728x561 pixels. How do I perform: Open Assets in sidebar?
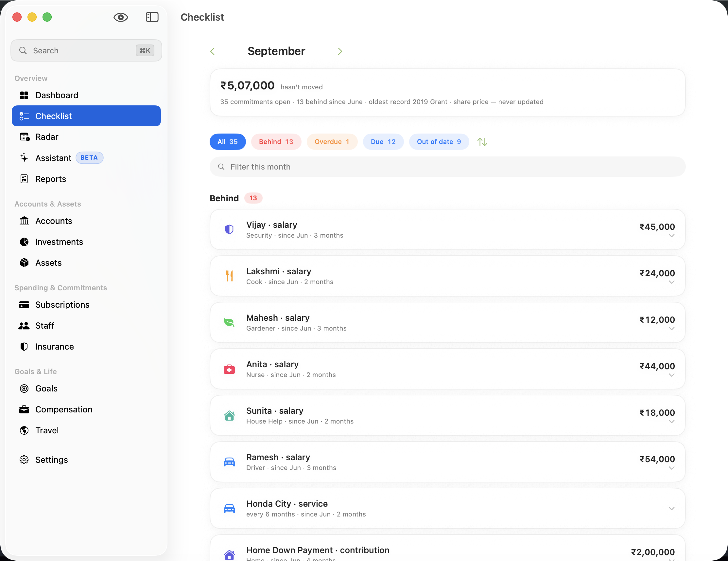pyautogui.click(x=86, y=263)
